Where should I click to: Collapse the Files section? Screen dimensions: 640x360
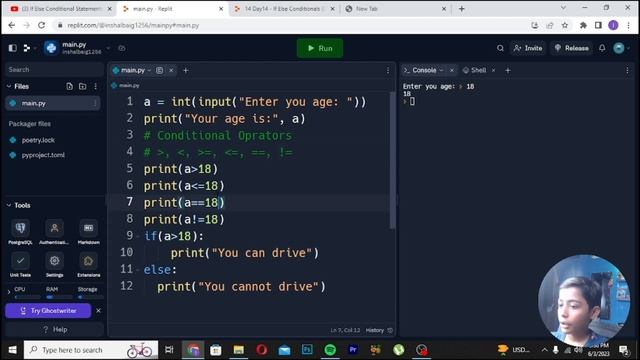click(x=9, y=87)
